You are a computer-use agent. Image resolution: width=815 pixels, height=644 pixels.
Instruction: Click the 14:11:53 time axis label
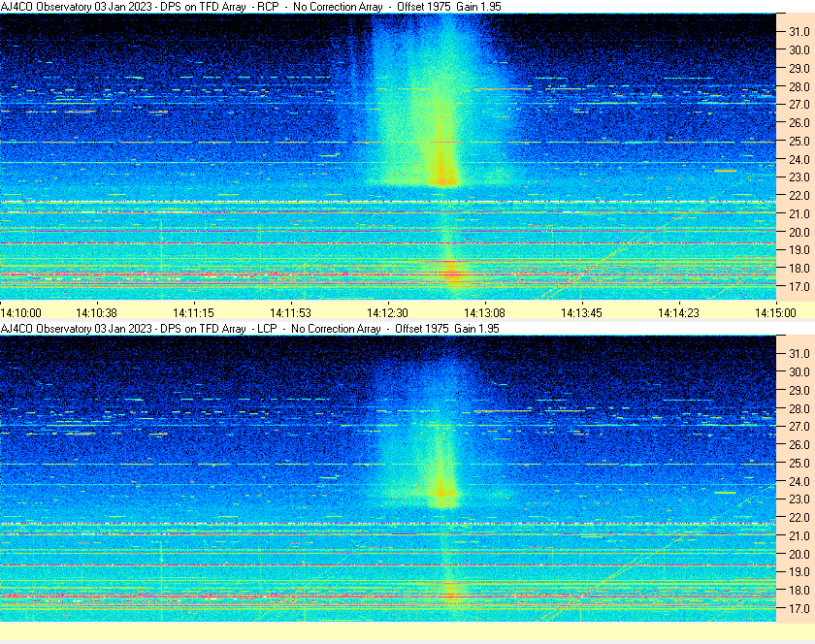tap(290, 313)
